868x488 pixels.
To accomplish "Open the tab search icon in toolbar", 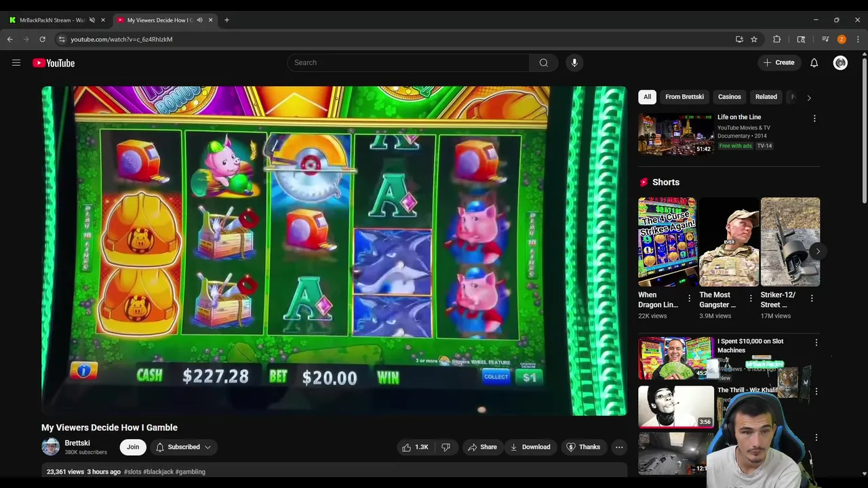I will 801,39.
